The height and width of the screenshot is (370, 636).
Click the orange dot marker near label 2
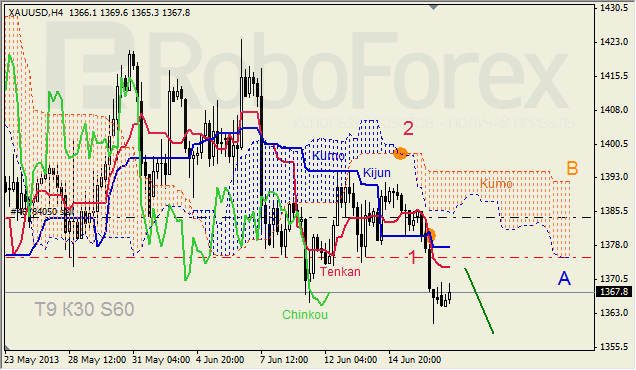point(400,153)
